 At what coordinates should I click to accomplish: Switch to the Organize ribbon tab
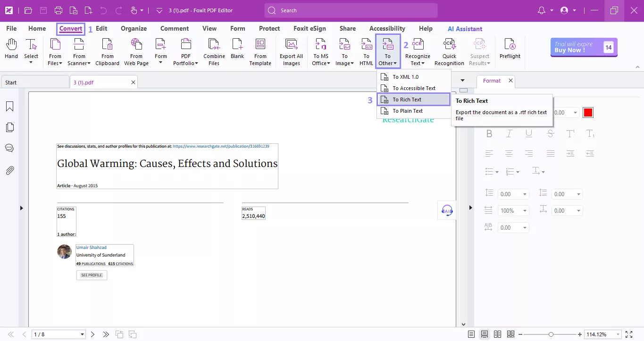tap(134, 29)
